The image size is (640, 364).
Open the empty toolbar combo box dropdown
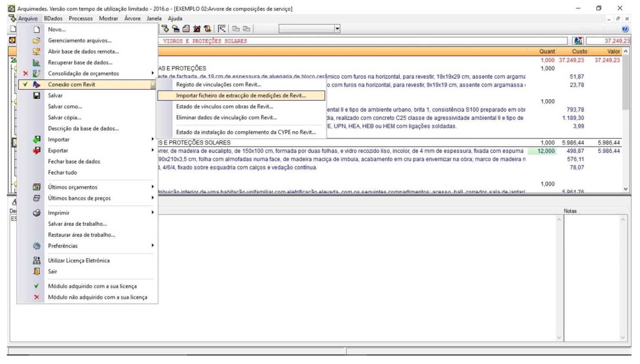click(337, 29)
